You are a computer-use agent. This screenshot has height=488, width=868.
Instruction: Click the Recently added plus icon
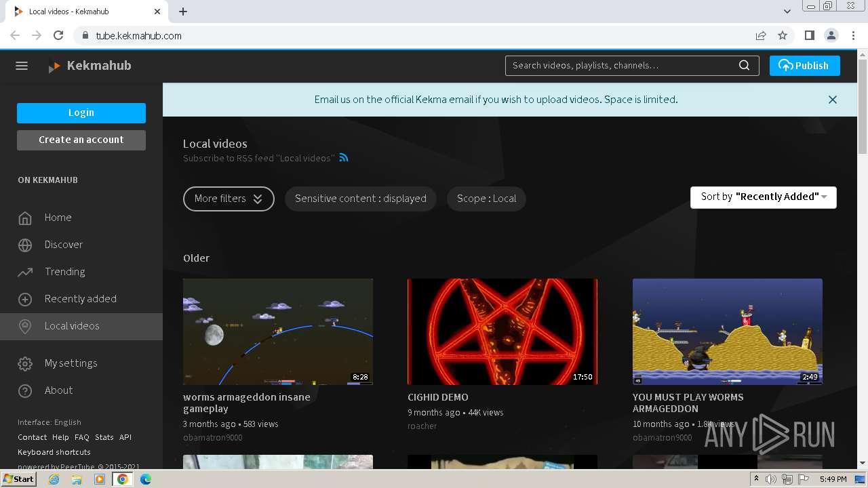coord(25,300)
